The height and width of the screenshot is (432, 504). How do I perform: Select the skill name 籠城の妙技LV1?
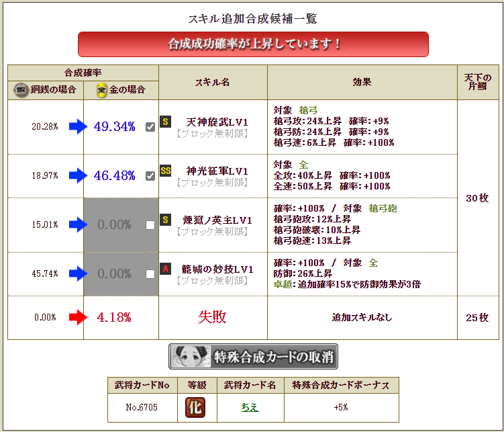click(x=217, y=269)
